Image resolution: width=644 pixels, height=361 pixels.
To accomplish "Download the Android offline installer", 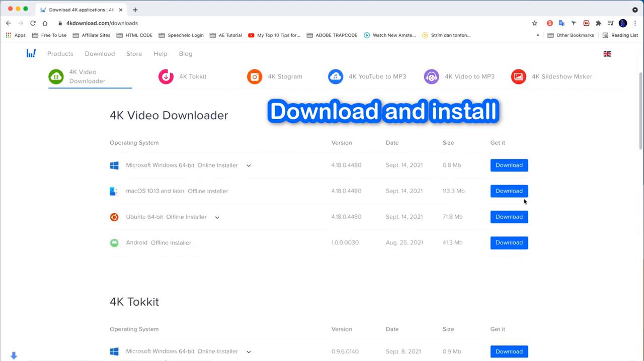I will [509, 243].
